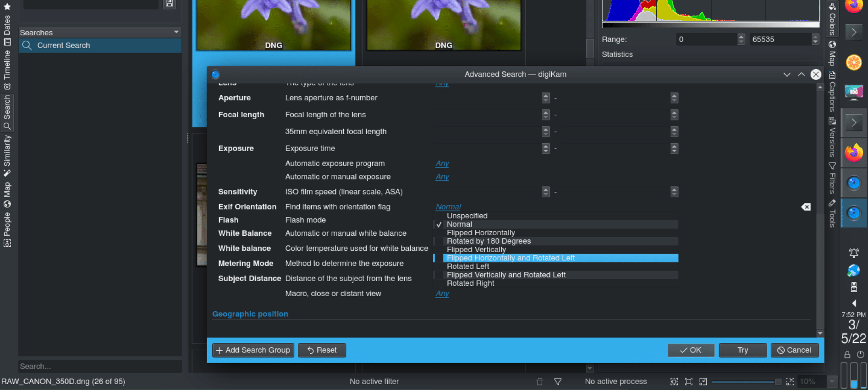Click Focal length maximum value stepper
The height and width of the screenshot is (390, 868).
(x=674, y=115)
